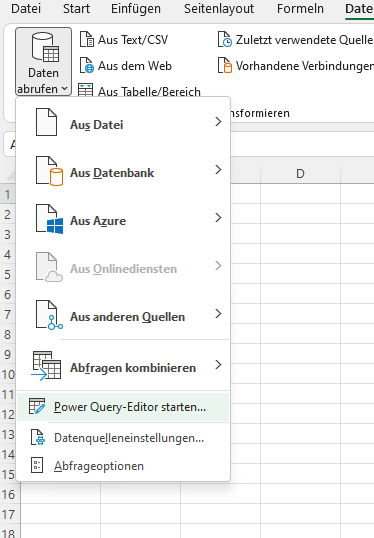Click the Zuletzt verwendete Quellen clock icon
Screen dimensions: 374x538
tap(225, 39)
